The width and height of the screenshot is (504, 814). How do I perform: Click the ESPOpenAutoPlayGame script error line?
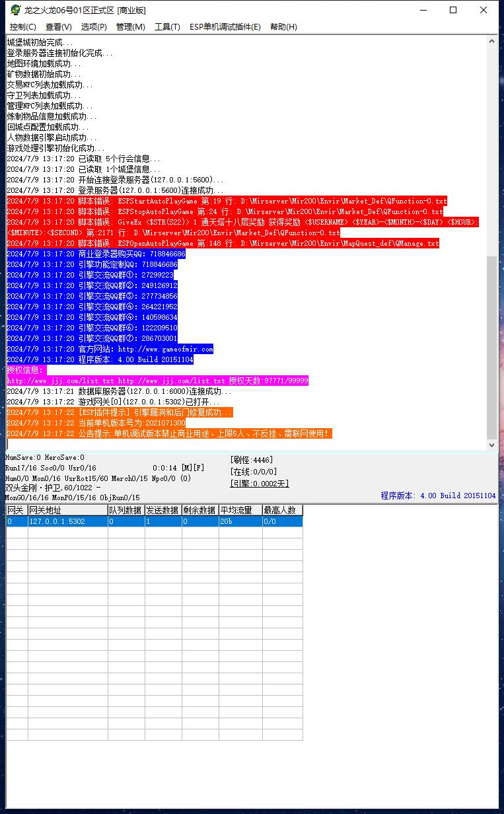point(223,243)
